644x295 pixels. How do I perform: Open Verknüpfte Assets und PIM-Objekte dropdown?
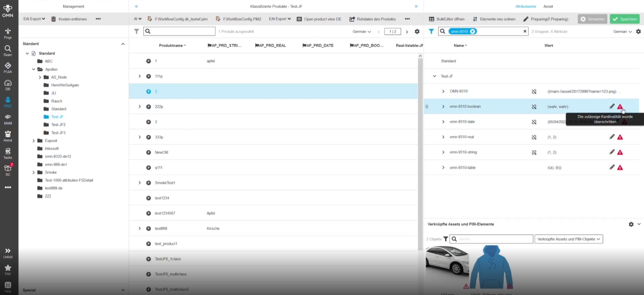coord(568,239)
